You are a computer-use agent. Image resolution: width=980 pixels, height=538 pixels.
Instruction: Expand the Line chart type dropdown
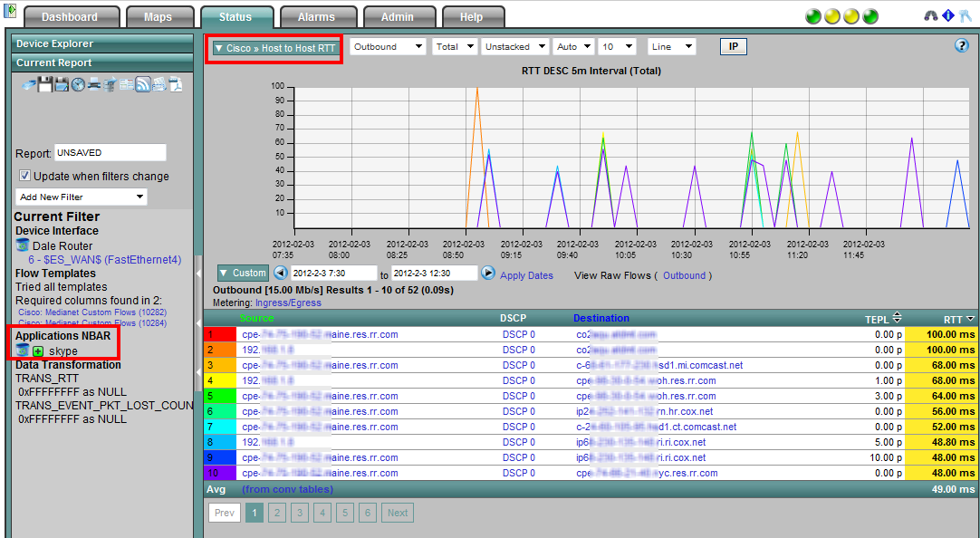coord(671,46)
